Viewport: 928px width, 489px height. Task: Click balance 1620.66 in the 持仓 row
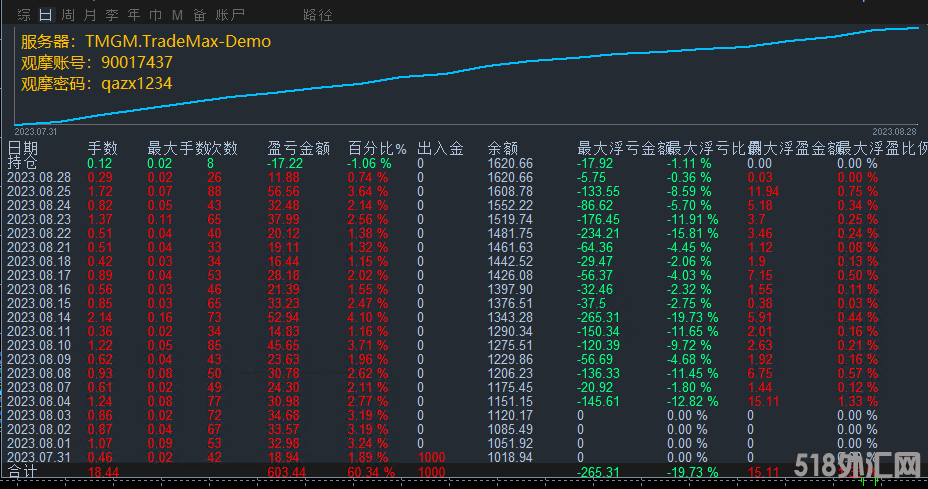[510, 163]
